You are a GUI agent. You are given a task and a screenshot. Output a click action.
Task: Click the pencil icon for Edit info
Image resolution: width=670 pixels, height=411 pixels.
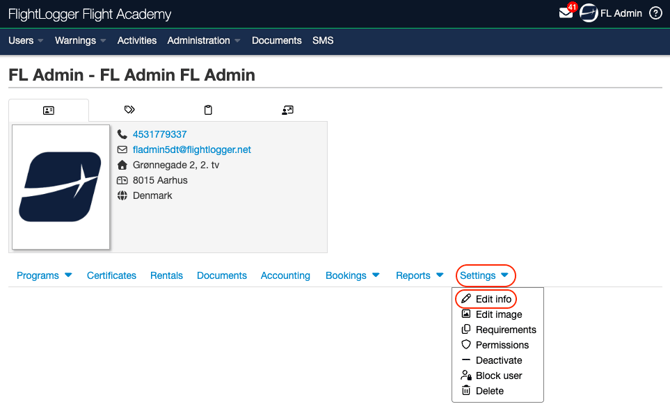[x=466, y=299]
